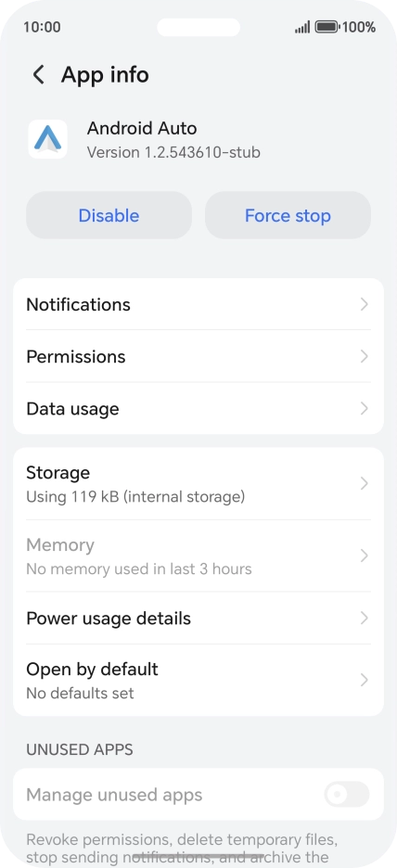Open the Data usage entry
This screenshot has width=397, height=868.
pos(198,409)
